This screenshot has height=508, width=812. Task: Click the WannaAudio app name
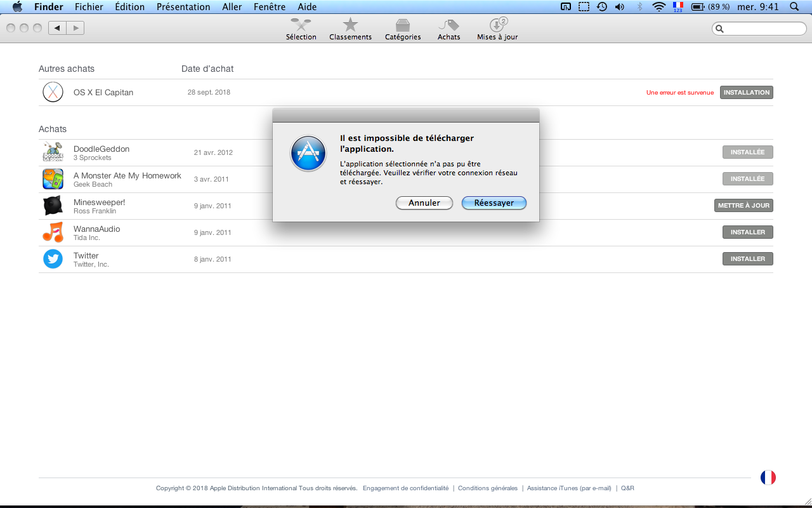[96, 229]
